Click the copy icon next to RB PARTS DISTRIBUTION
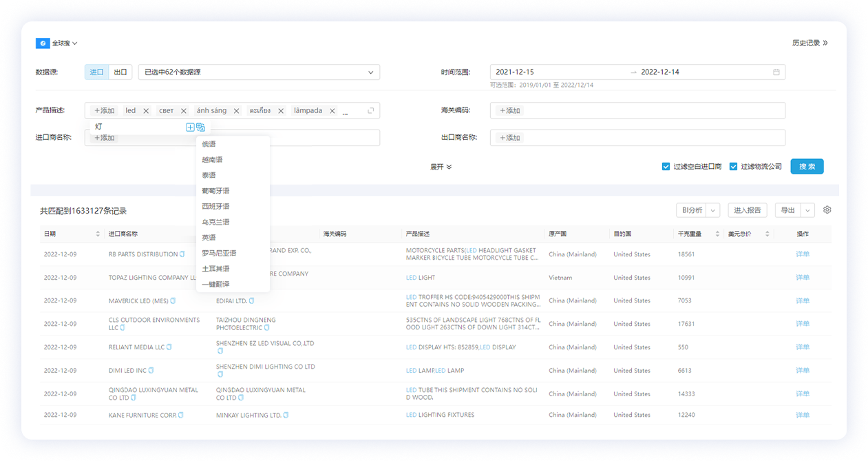The height and width of the screenshot is (461, 868). (182, 254)
